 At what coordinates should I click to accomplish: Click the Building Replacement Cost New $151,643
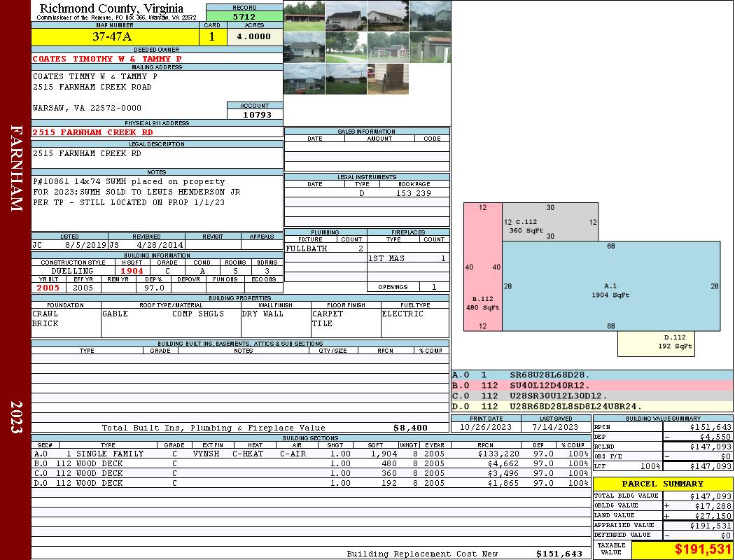[559, 554]
